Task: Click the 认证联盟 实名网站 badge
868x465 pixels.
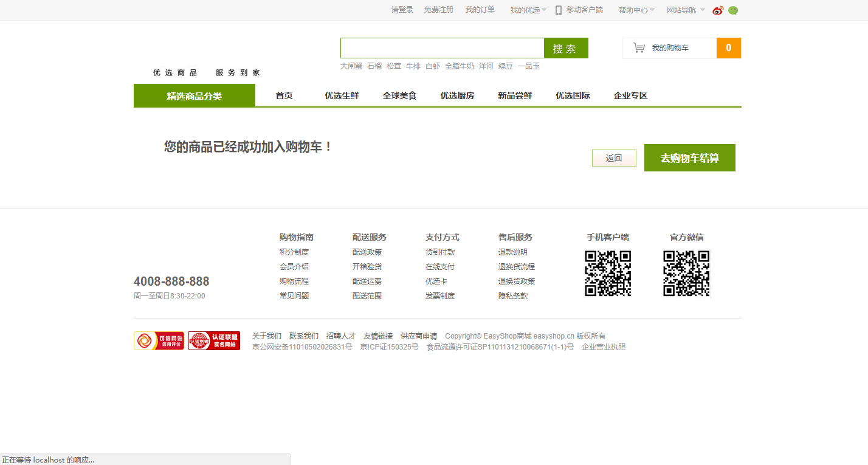Action: 214,340
